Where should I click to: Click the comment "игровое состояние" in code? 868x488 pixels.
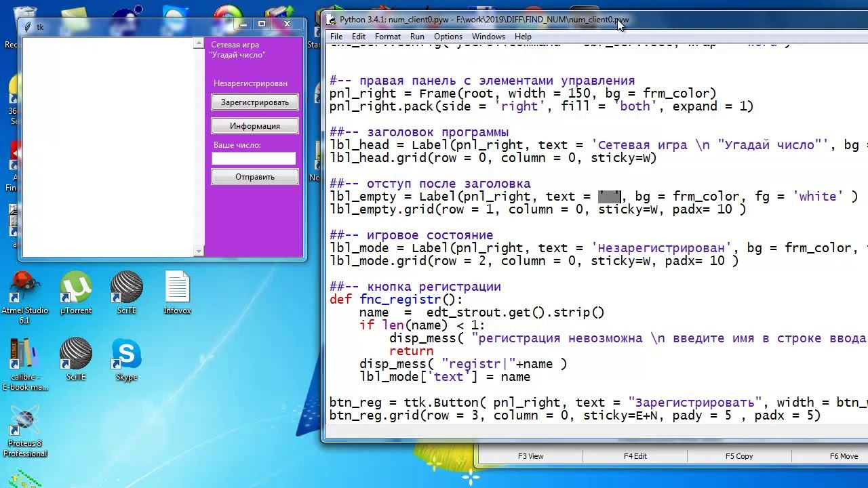pos(430,235)
